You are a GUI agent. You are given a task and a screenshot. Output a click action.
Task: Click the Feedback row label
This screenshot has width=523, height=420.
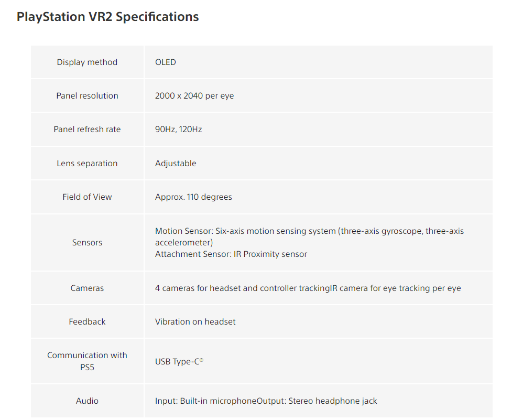point(87,322)
